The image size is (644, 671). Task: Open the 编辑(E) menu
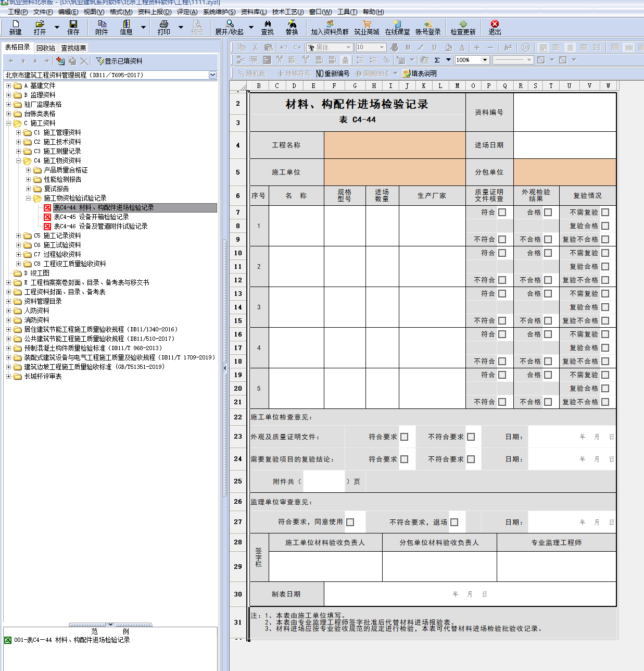point(68,11)
